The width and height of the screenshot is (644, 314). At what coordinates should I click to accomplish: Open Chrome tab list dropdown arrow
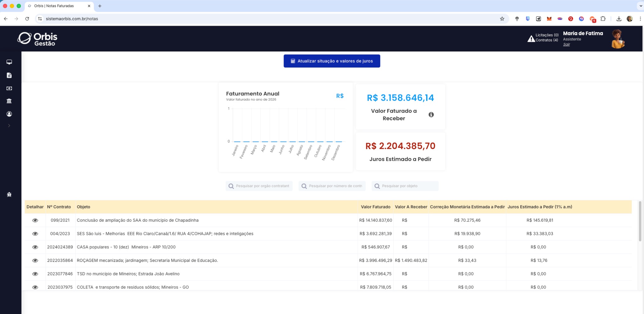(x=641, y=6)
